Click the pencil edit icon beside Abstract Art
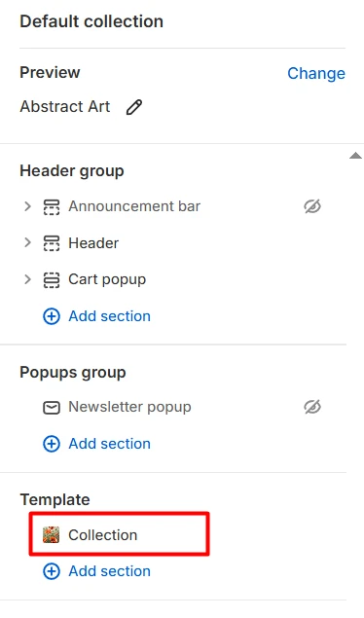 coord(134,107)
